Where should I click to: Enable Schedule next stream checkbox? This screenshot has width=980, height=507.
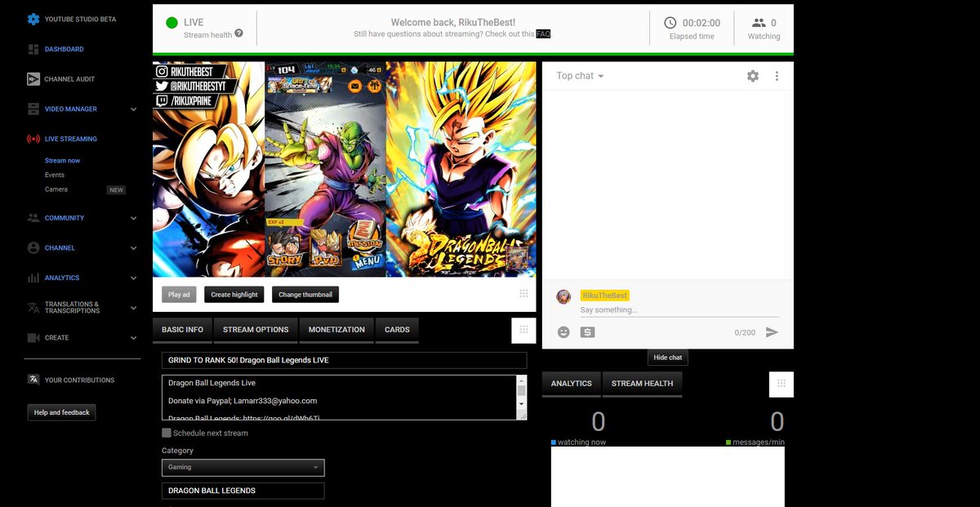(167, 433)
